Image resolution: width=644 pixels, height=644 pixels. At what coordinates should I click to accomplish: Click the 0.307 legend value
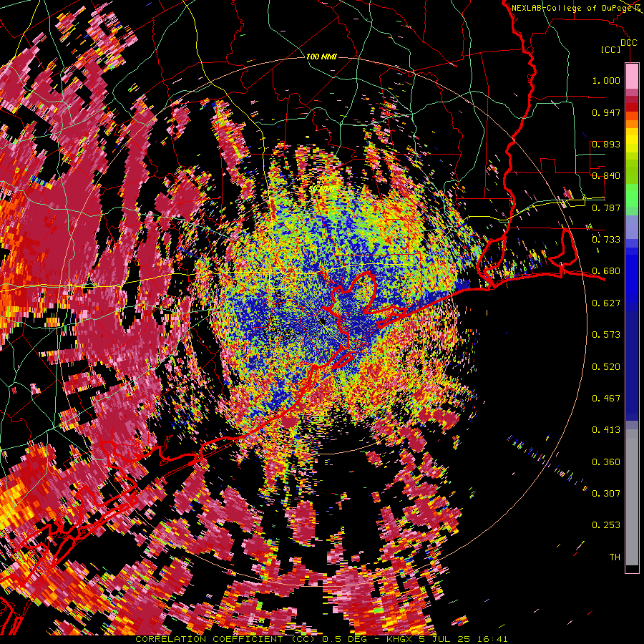[x=606, y=494]
